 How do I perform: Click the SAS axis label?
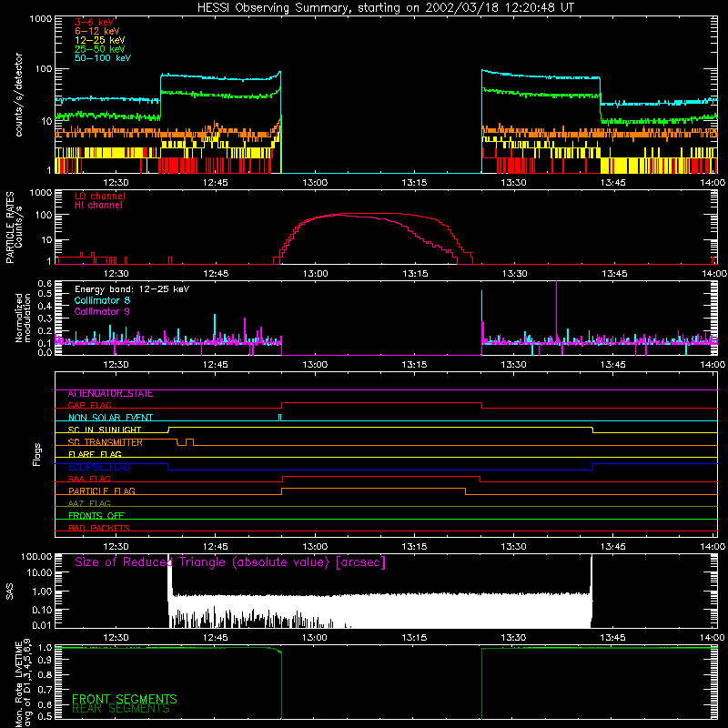point(10,591)
